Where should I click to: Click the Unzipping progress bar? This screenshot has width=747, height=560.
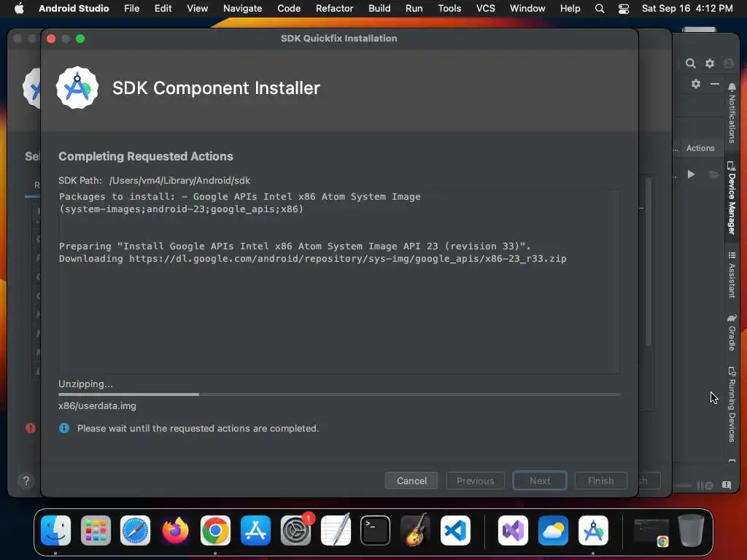[339, 394]
